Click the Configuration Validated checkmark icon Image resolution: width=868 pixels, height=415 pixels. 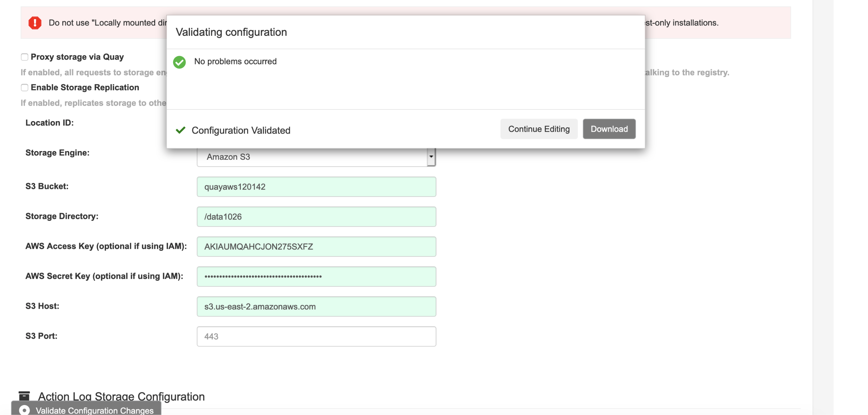(181, 130)
